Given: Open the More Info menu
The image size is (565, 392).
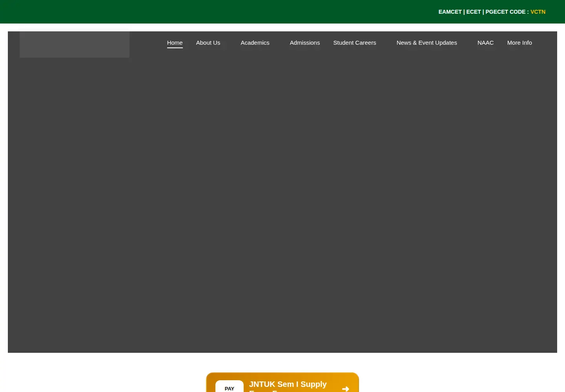Looking at the screenshot, I should click(x=519, y=43).
